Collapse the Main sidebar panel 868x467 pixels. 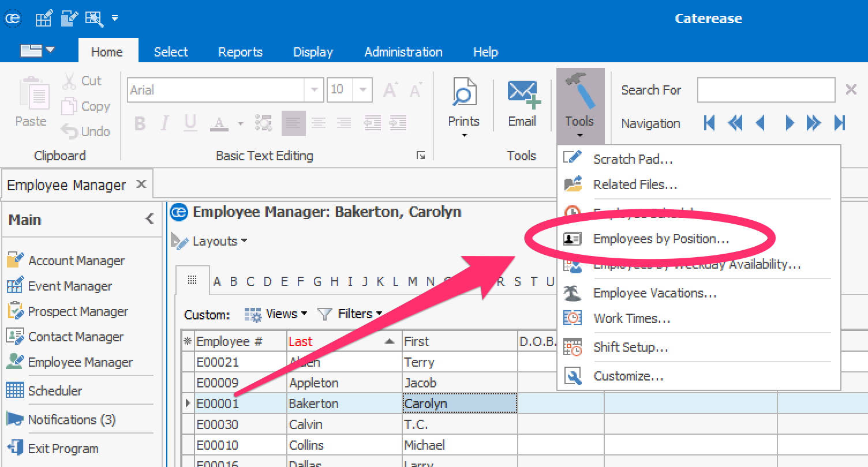[149, 219]
